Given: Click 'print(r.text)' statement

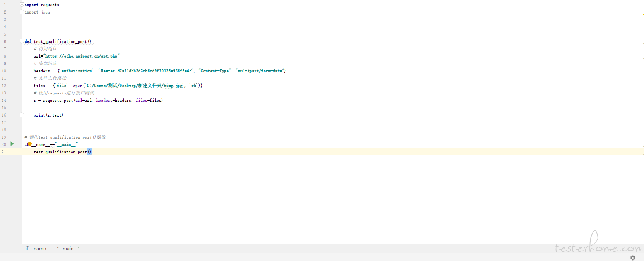Looking at the screenshot, I should pos(48,115).
